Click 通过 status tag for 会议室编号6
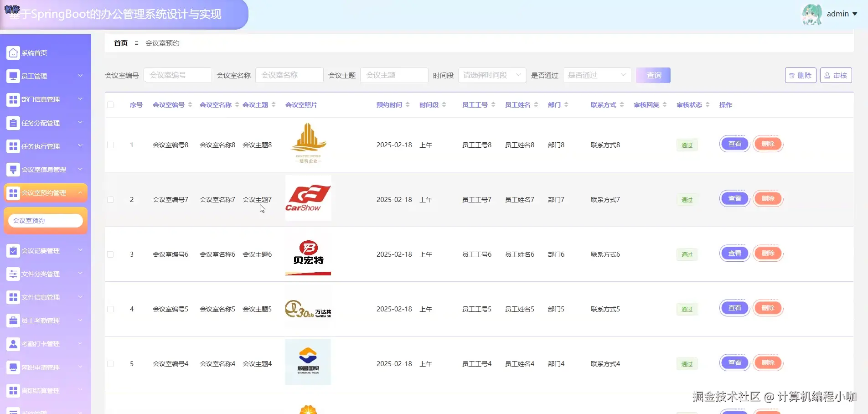The height and width of the screenshot is (414, 868). click(687, 254)
